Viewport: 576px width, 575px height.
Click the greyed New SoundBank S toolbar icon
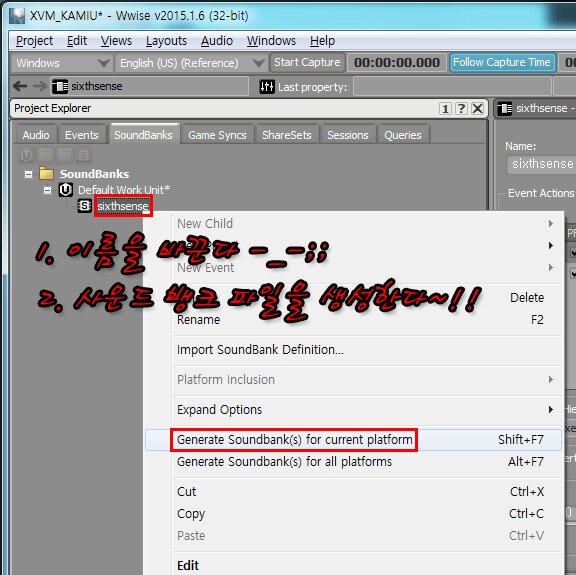(x=83, y=156)
